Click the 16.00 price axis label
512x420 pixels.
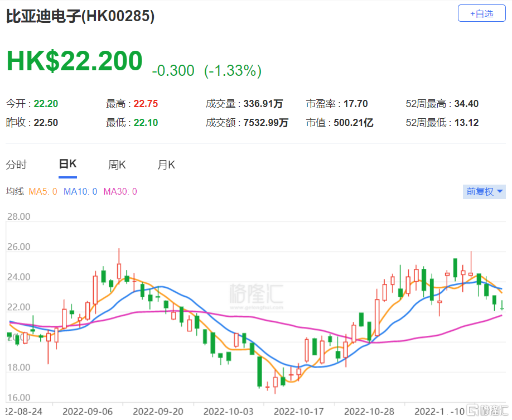(18, 398)
